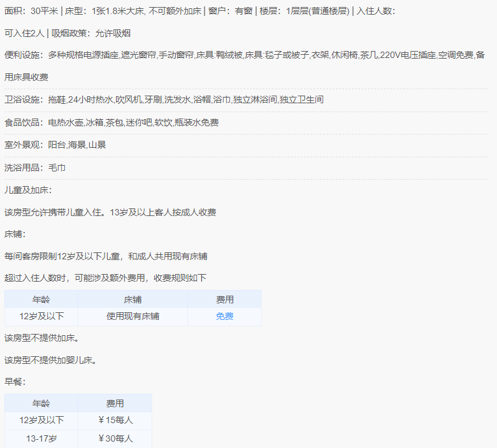Click the 每间客房限制12岁及以下儿童 sentence
This screenshot has height=448, width=497.
click(x=106, y=256)
